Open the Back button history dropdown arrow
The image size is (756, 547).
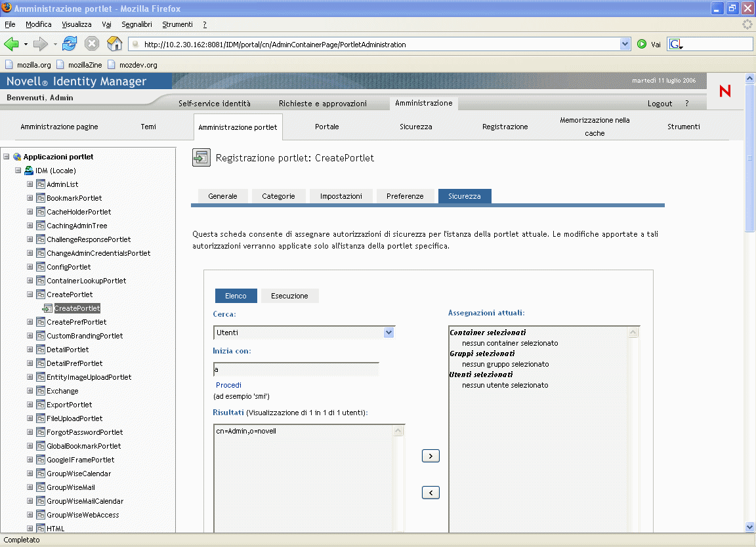pos(26,45)
